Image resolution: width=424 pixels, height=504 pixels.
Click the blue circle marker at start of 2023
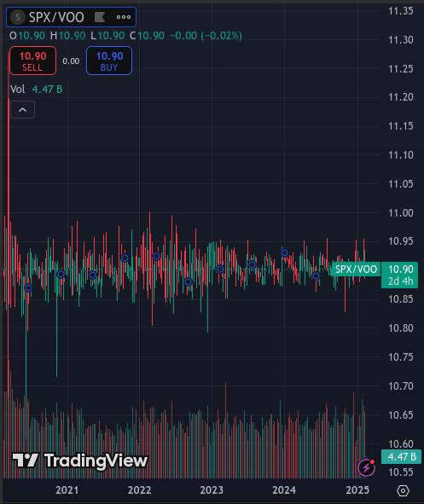click(x=220, y=269)
